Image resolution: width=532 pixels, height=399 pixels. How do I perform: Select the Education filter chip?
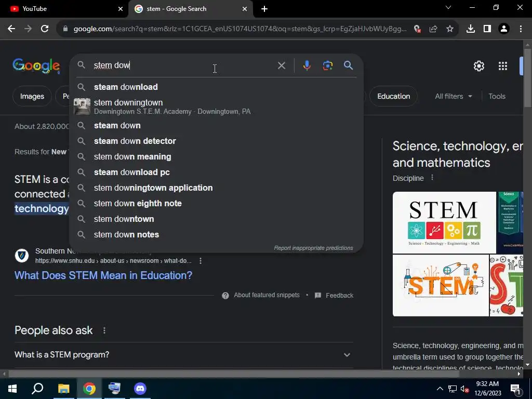(393, 96)
